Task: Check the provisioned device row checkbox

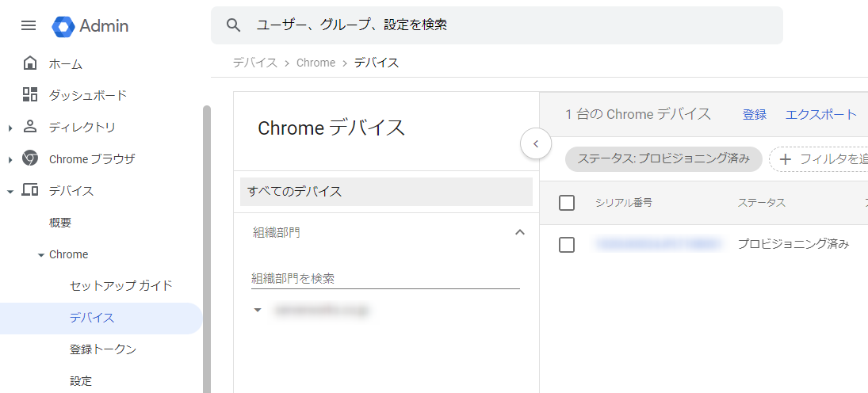Action: click(567, 245)
